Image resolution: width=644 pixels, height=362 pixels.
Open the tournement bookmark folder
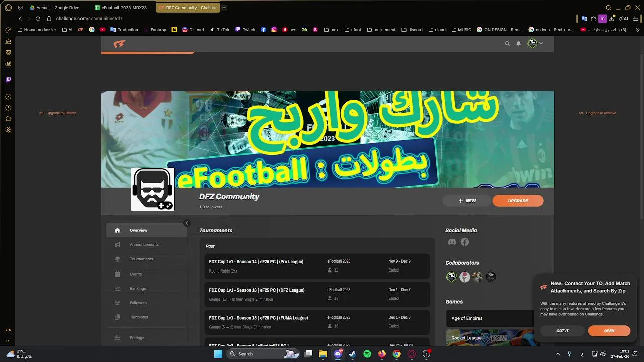[381, 30]
